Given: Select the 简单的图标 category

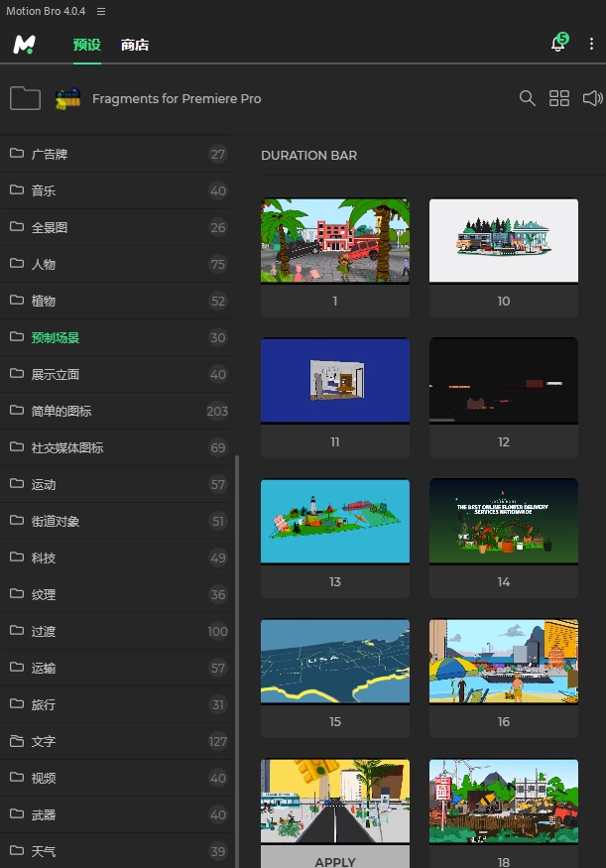Looking at the screenshot, I should (61, 411).
